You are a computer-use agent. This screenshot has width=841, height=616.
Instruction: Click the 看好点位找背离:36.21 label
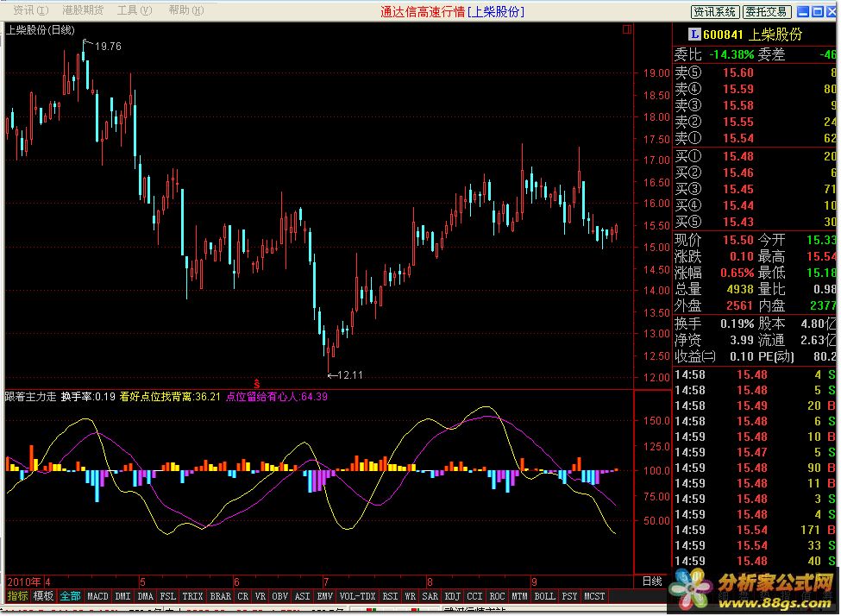170,397
